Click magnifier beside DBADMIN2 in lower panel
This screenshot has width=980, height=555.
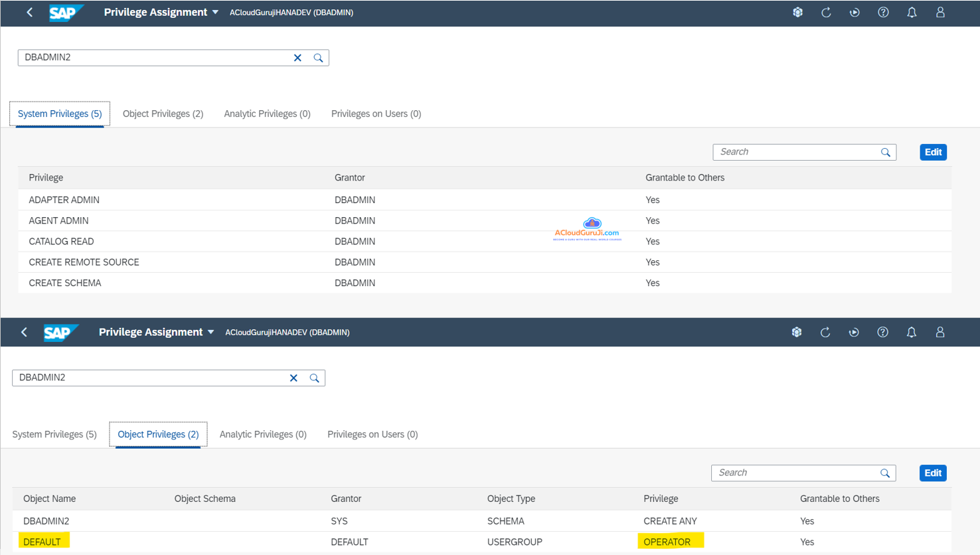(x=314, y=378)
